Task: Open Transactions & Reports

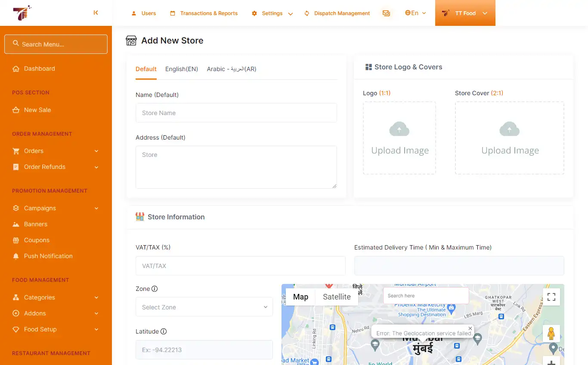Action: tap(204, 13)
